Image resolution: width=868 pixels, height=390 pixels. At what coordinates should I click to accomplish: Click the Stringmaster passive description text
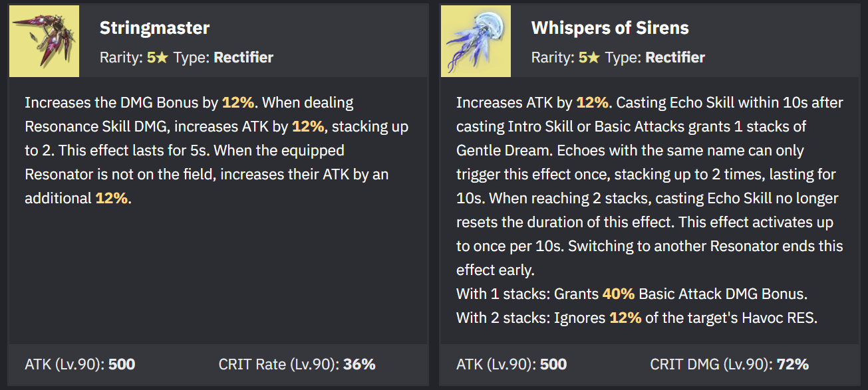(217, 150)
